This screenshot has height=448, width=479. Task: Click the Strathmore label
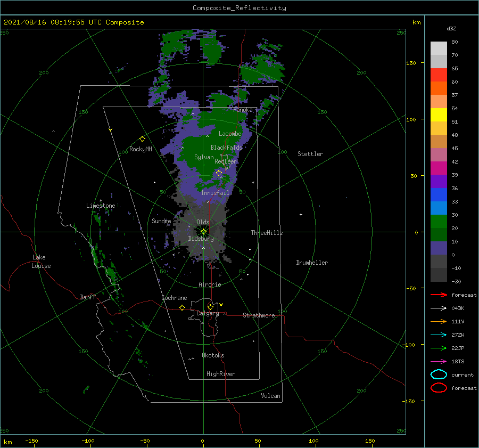click(x=259, y=315)
